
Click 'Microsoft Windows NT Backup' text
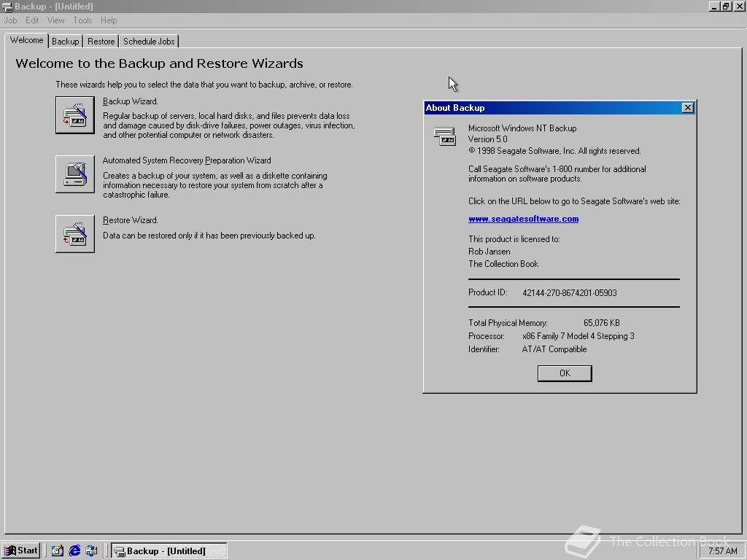pyautogui.click(x=522, y=128)
